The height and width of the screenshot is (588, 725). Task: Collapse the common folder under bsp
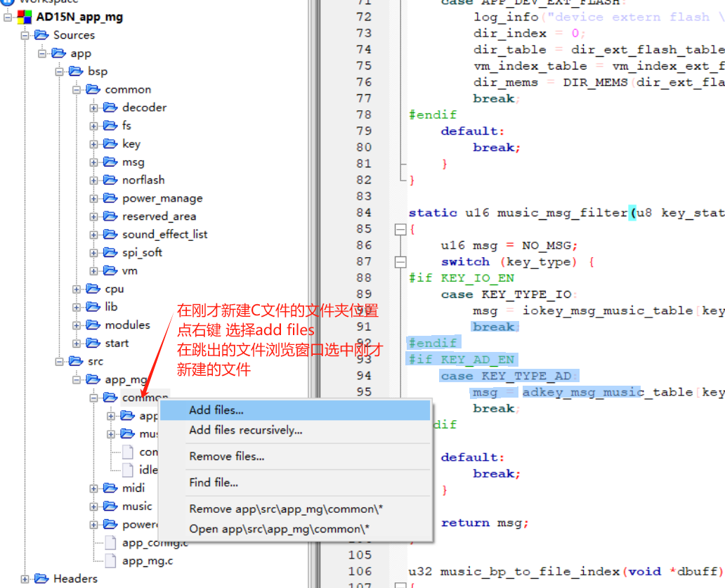click(77, 90)
